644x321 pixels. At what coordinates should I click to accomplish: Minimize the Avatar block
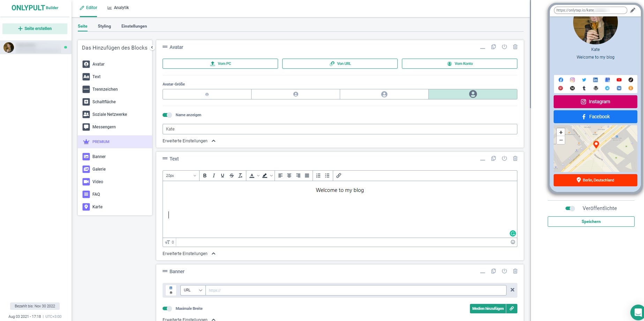click(483, 48)
